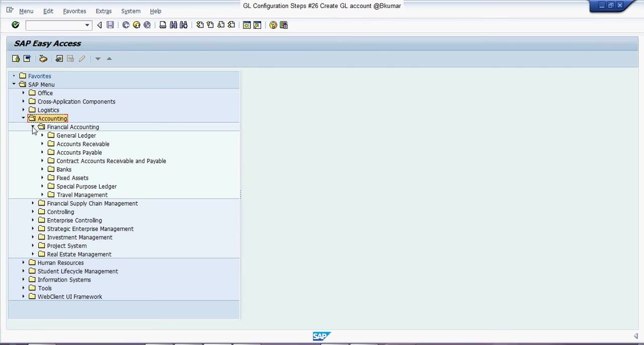Select the Investment Management node
The height and width of the screenshot is (345, 644).
click(x=80, y=237)
